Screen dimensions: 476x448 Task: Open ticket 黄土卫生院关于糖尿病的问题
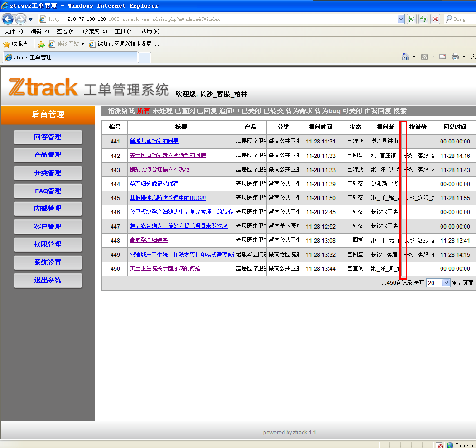pyautogui.click(x=165, y=268)
